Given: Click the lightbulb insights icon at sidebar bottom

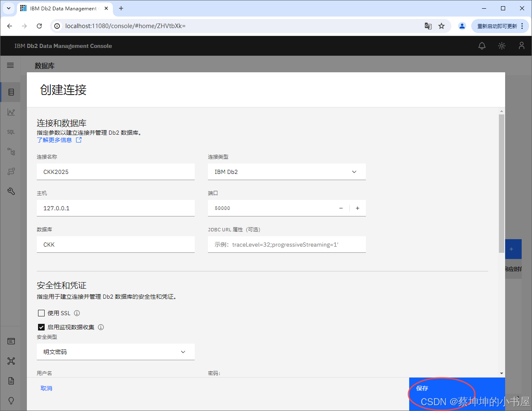Looking at the screenshot, I should pyautogui.click(x=10, y=400).
